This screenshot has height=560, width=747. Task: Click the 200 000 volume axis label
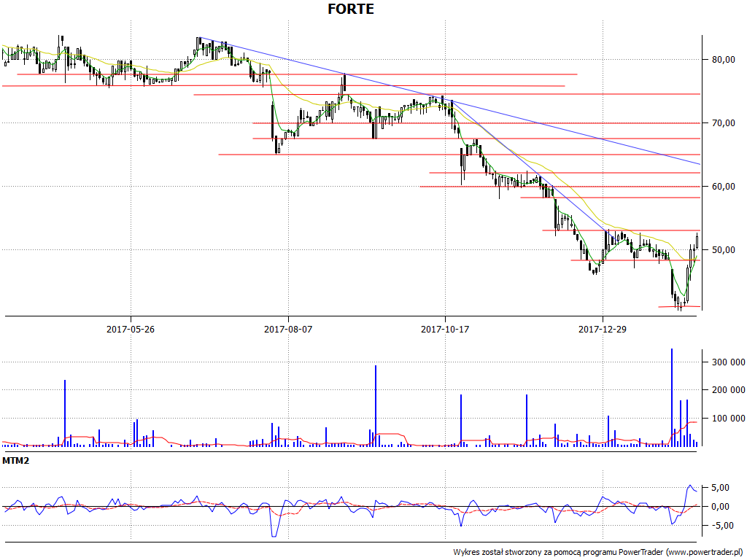pyautogui.click(x=729, y=389)
